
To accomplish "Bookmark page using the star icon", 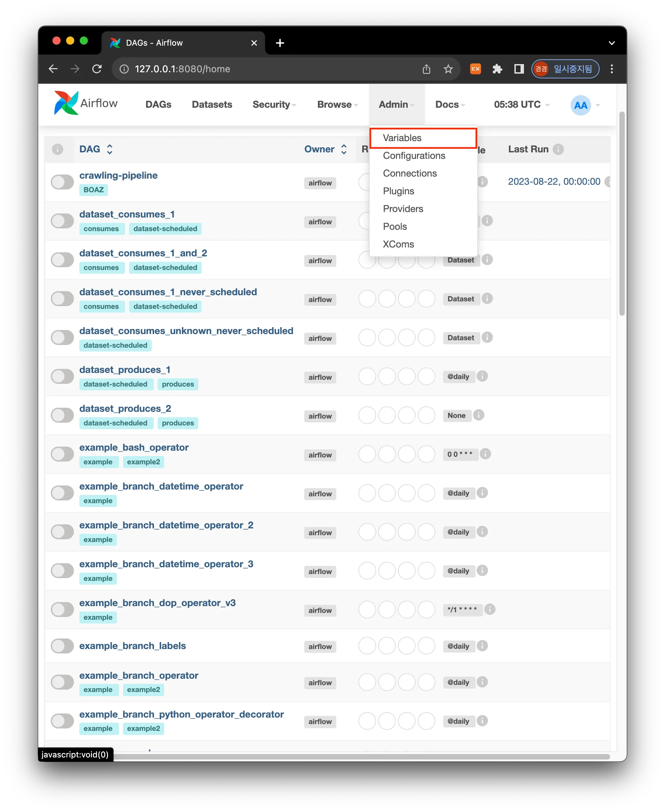I will tap(448, 69).
